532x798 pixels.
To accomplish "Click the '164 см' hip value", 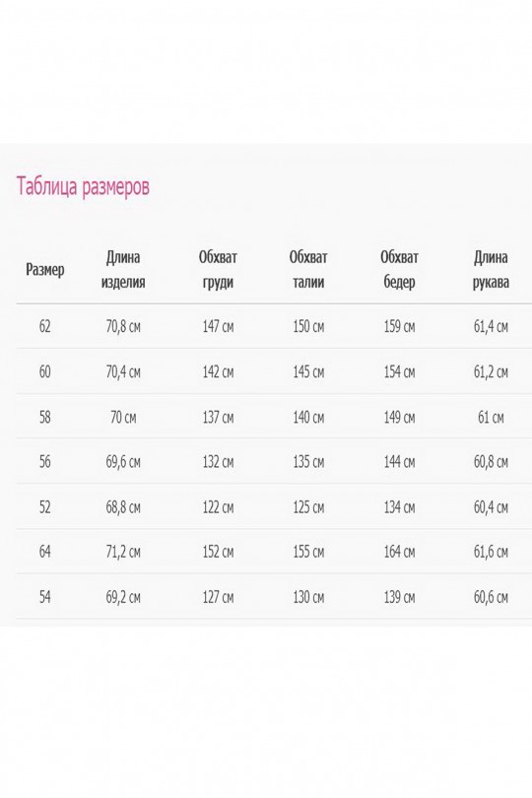I will point(399,551).
